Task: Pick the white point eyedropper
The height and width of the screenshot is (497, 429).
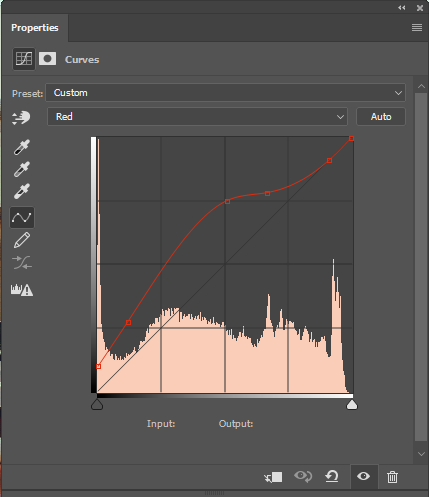Action: (22, 191)
